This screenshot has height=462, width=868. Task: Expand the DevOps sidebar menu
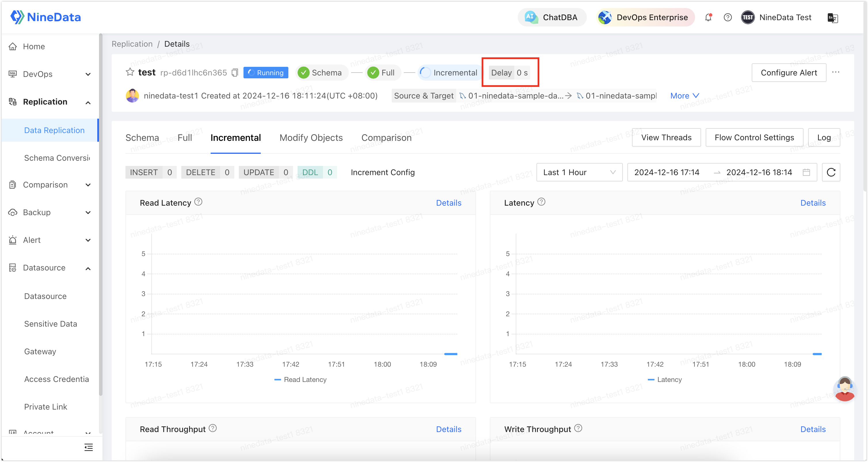pyautogui.click(x=50, y=74)
